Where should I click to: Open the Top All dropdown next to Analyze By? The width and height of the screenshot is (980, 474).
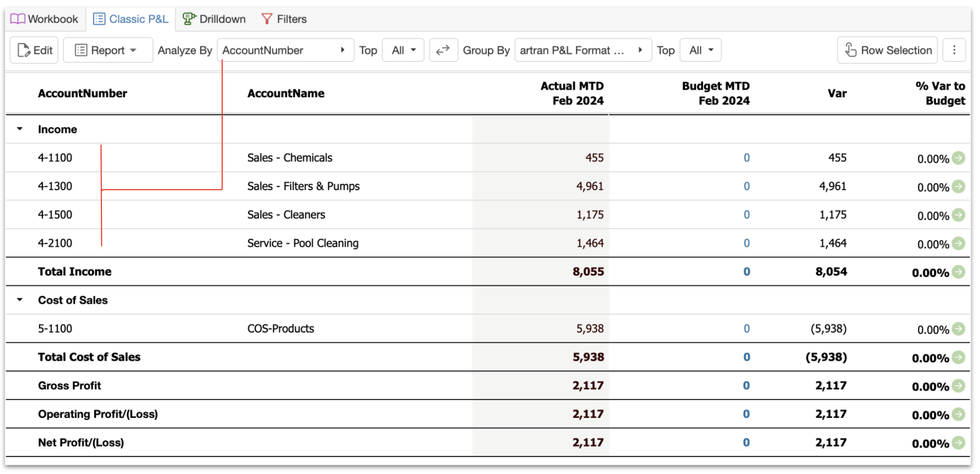(x=403, y=50)
